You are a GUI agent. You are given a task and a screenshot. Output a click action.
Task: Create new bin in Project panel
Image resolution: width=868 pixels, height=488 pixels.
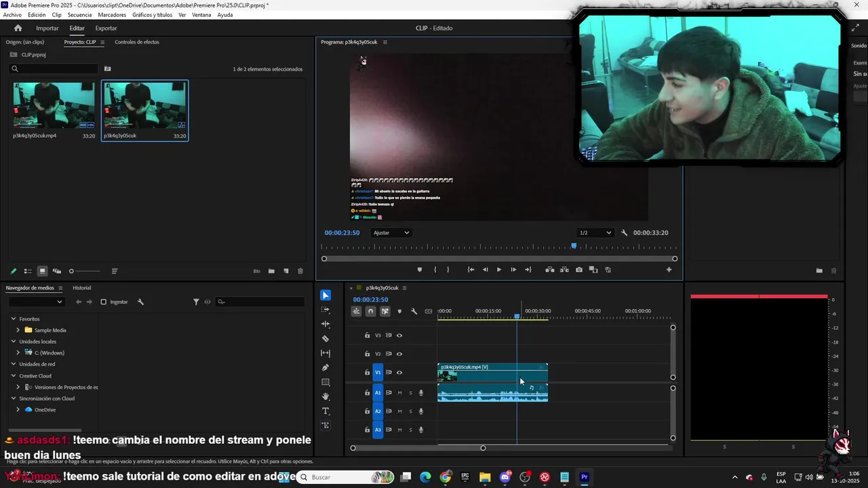(x=271, y=271)
